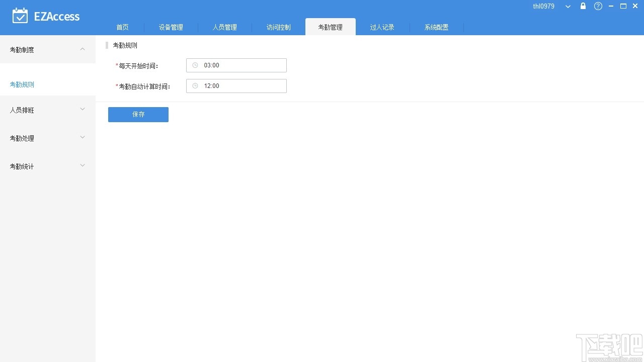Click the 12:00 auto-calculate time field
The height and width of the screenshot is (362, 644).
[x=236, y=85]
